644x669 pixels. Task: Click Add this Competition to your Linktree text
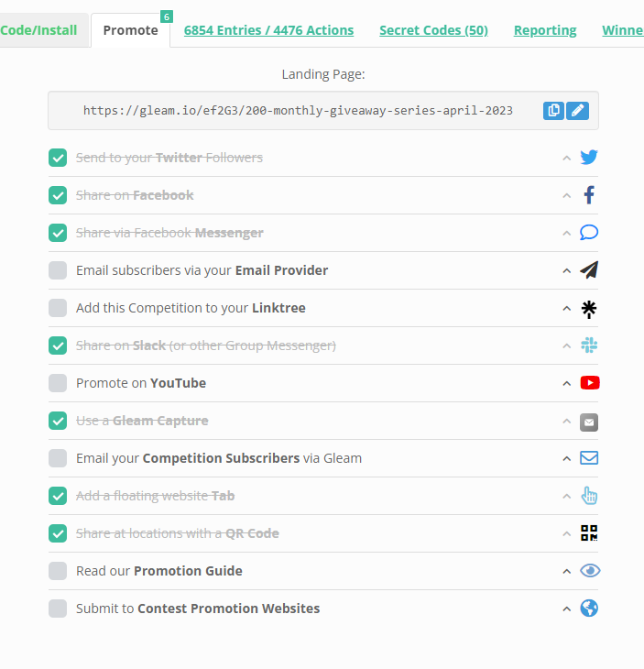(x=191, y=308)
